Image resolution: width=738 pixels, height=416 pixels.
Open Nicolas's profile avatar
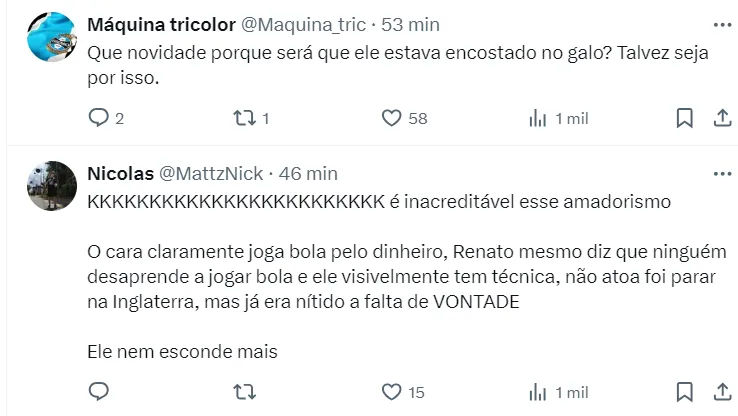click(54, 186)
